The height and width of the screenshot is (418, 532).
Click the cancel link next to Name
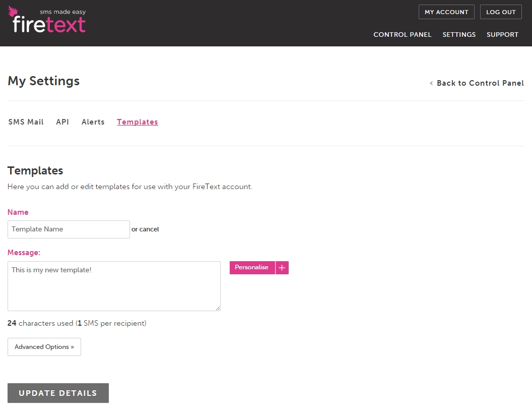[x=149, y=229]
